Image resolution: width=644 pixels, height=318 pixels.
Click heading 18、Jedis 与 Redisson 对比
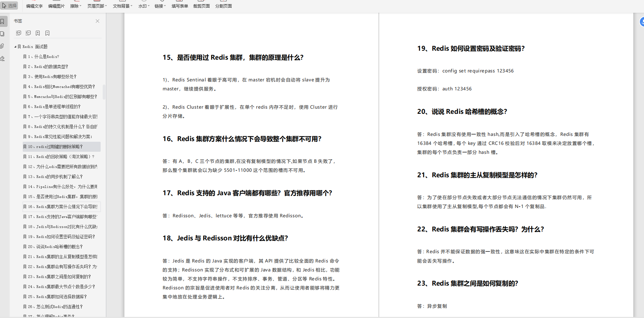[x=225, y=238]
